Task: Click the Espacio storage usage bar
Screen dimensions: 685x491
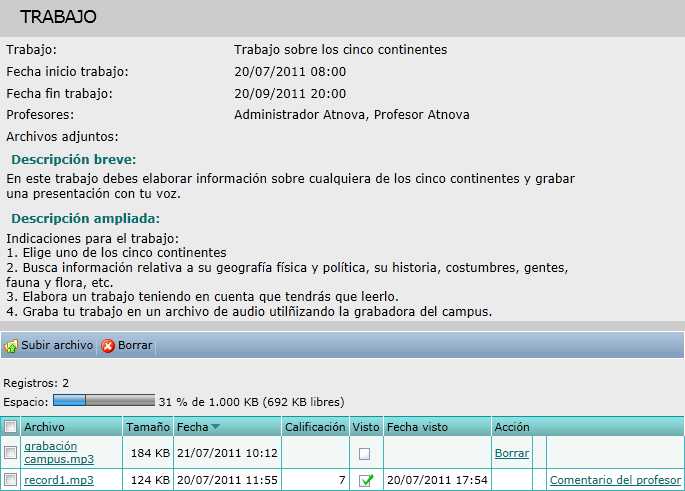Action: coord(104,400)
